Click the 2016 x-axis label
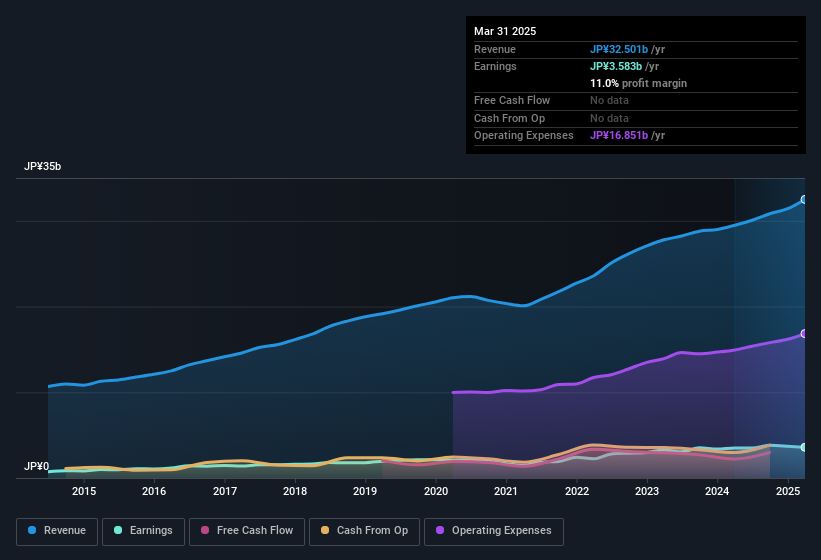 (154, 491)
